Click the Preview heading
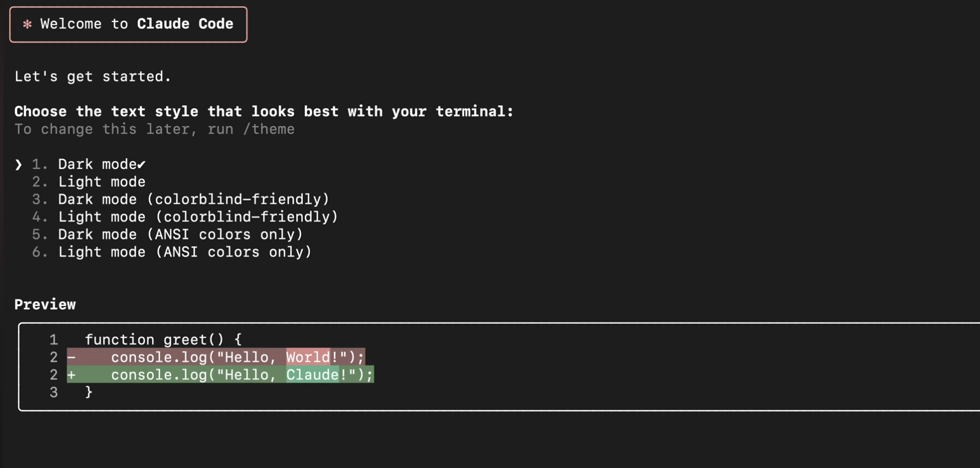This screenshot has height=468, width=980. coord(45,304)
